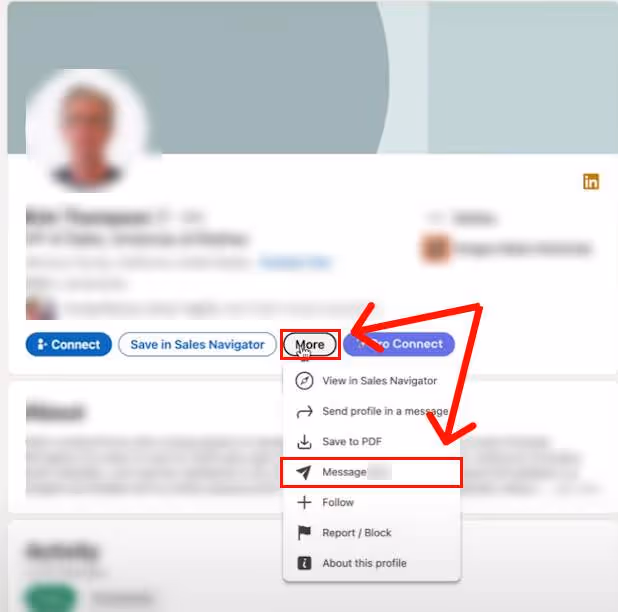The image size is (618, 612).
Task: Click the purple Pro Connect button
Action: (x=399, y=344)
